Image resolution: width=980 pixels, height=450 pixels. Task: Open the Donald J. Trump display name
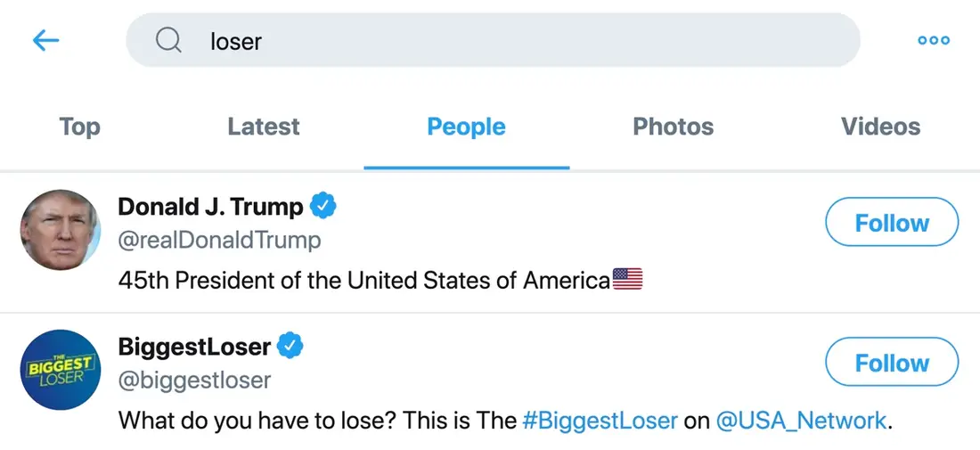click(210, 207)
